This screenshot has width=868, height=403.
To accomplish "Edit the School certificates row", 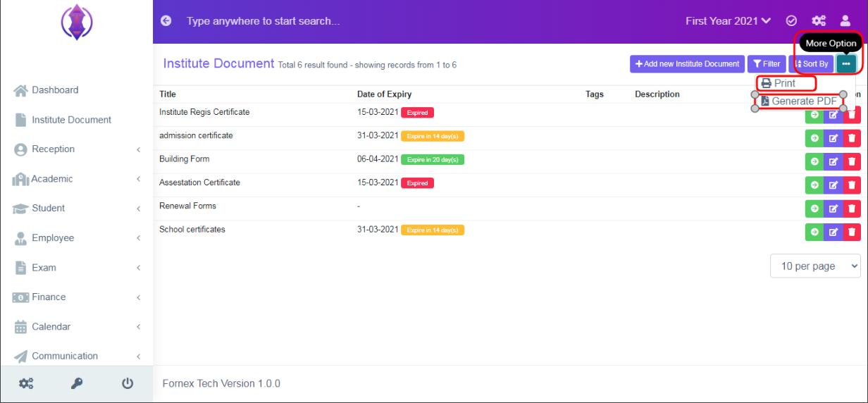I will (x=833, y=232).
